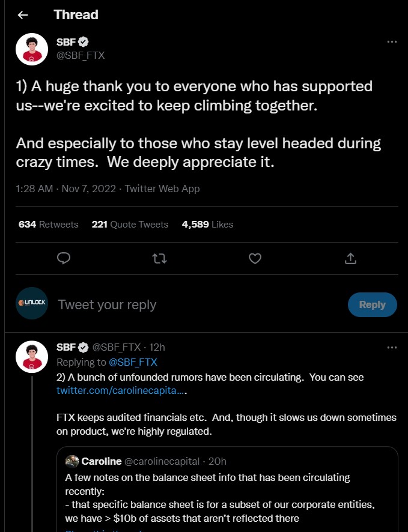Screen dimensions: 408x532
Task: Click the Unlock account avatar
Action: (x=31, y=304)
